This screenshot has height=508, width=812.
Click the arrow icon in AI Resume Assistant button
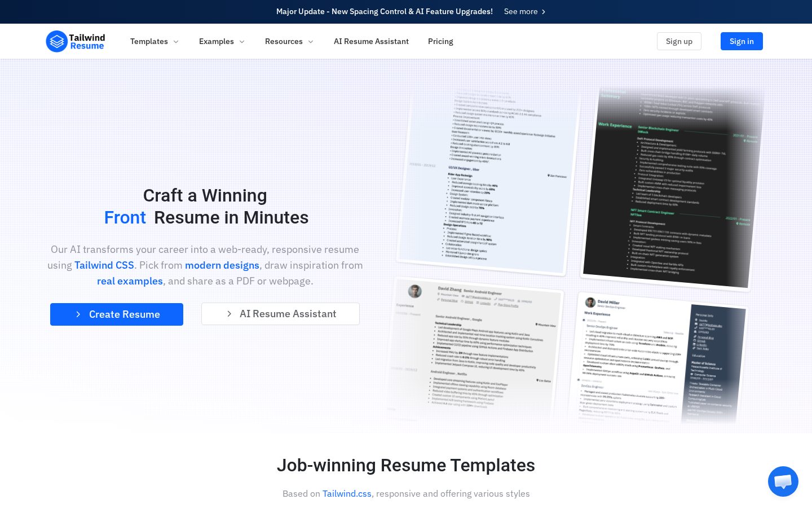tap(229, 314)
